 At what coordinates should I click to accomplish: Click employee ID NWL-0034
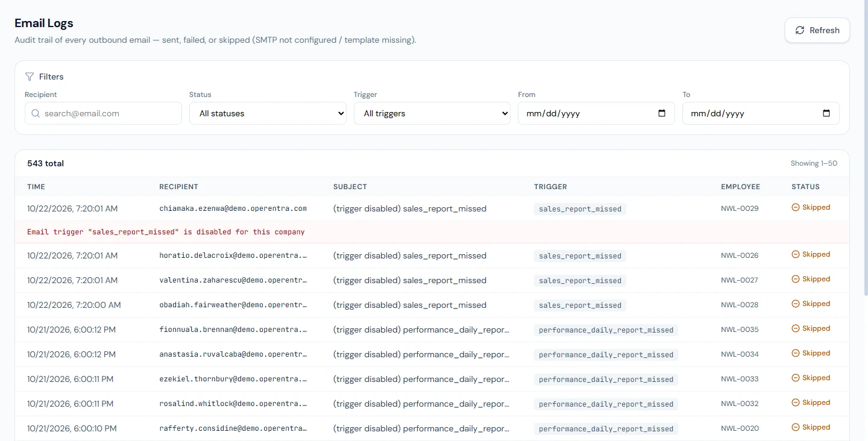[740, 354]
